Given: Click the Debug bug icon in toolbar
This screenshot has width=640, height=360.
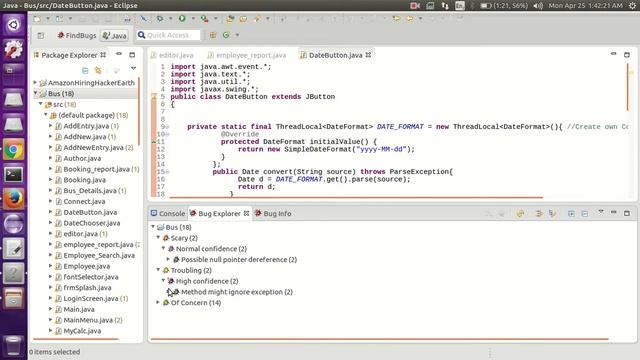Looking at the screenshot, I should coord(160,19).
